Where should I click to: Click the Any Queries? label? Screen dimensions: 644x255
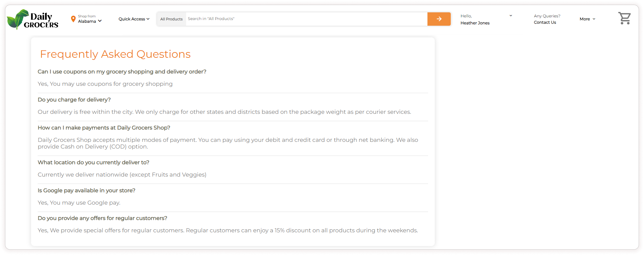(547, 16)
